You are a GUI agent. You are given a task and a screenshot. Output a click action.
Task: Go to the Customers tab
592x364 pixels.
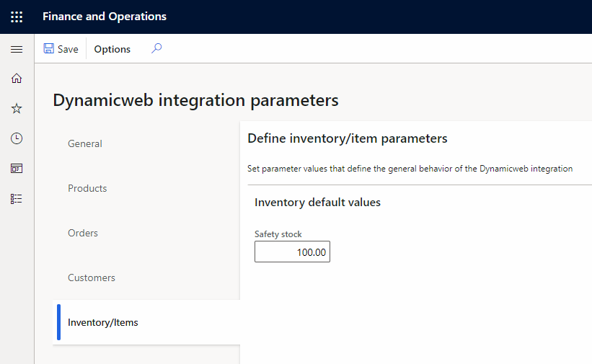[92, 278]
